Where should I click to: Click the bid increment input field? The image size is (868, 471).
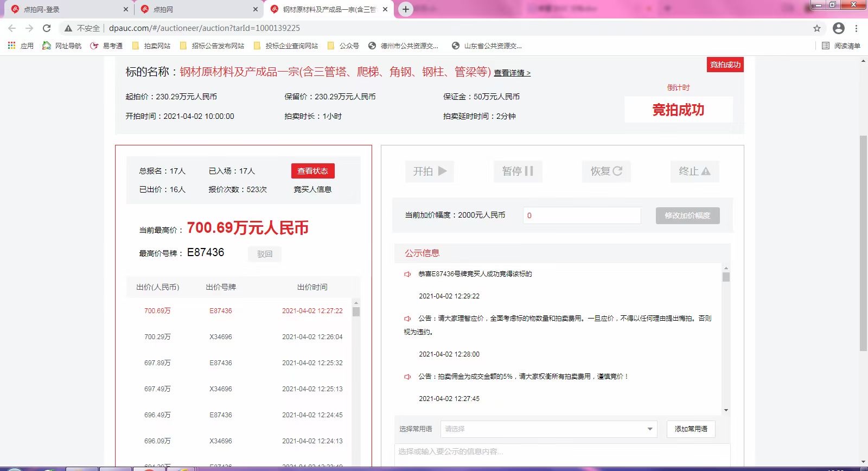[x=582, y=215]
